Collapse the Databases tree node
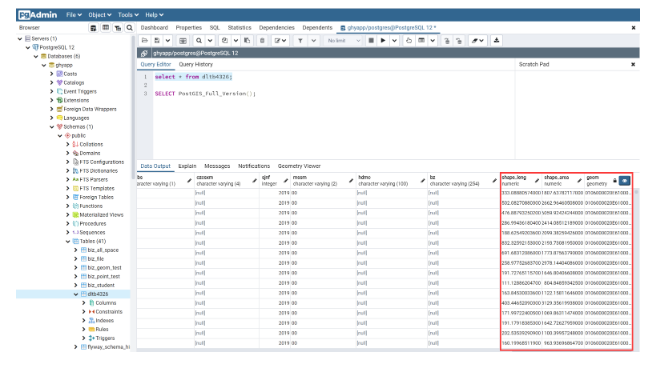This screenshot has height=365, width=650. (36, 56)
